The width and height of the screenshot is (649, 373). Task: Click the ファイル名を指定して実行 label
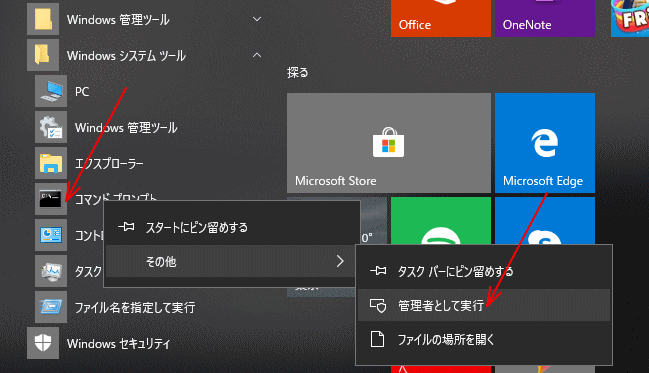[135, 308]
